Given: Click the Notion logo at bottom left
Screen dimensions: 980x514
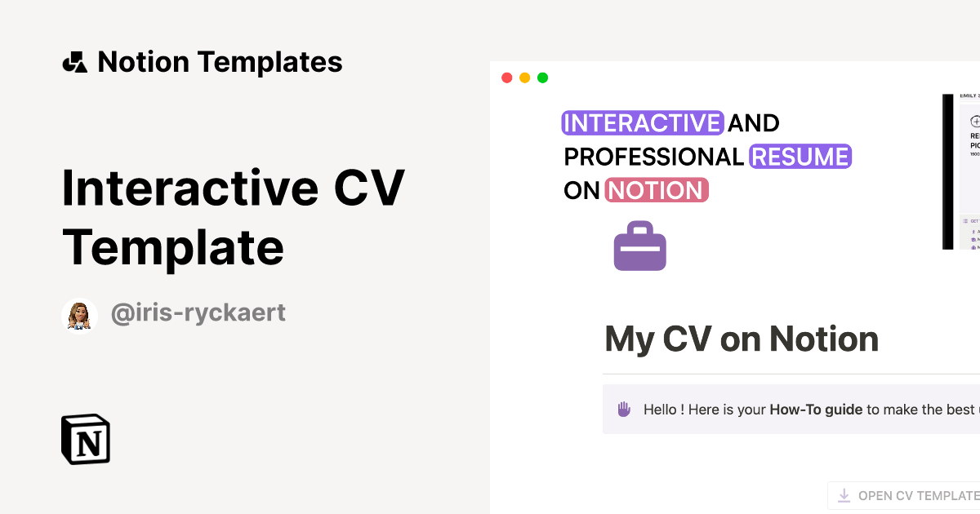Looking at the screenshot, I should (x=85, y=439).
